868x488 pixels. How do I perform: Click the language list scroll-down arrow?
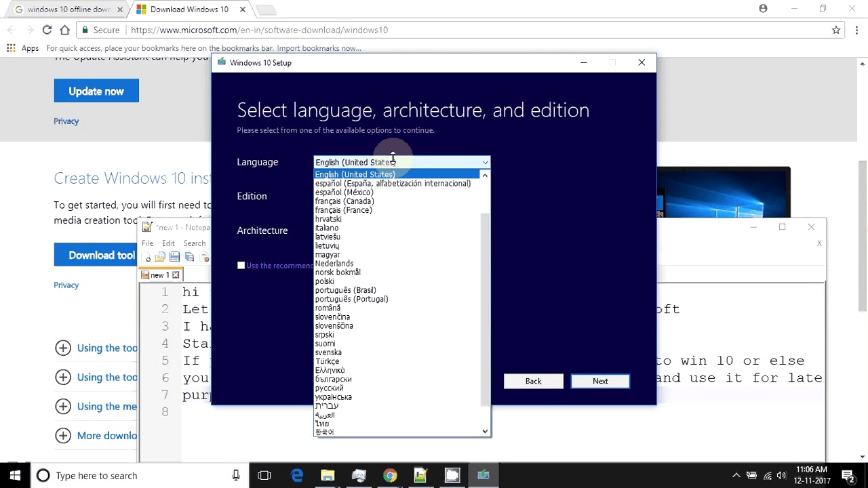485,431
